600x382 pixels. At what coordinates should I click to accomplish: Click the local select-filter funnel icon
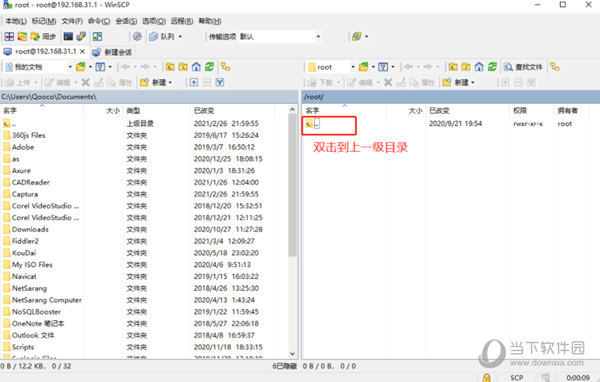tap(220, 82)
